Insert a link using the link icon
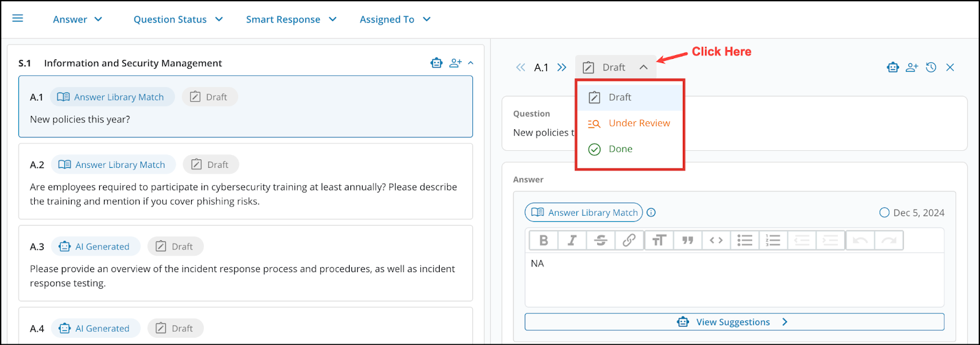 pyautogui.click(x=629, y=240)
